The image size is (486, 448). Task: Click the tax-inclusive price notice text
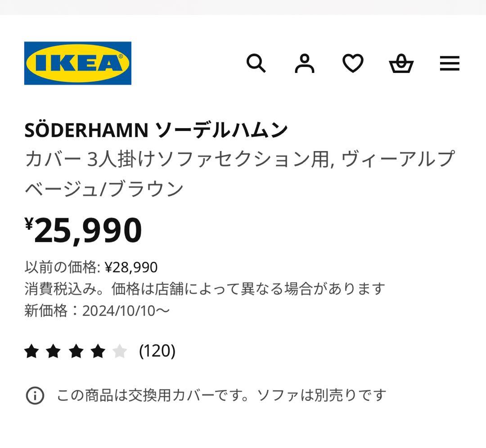tap(205, 288)
